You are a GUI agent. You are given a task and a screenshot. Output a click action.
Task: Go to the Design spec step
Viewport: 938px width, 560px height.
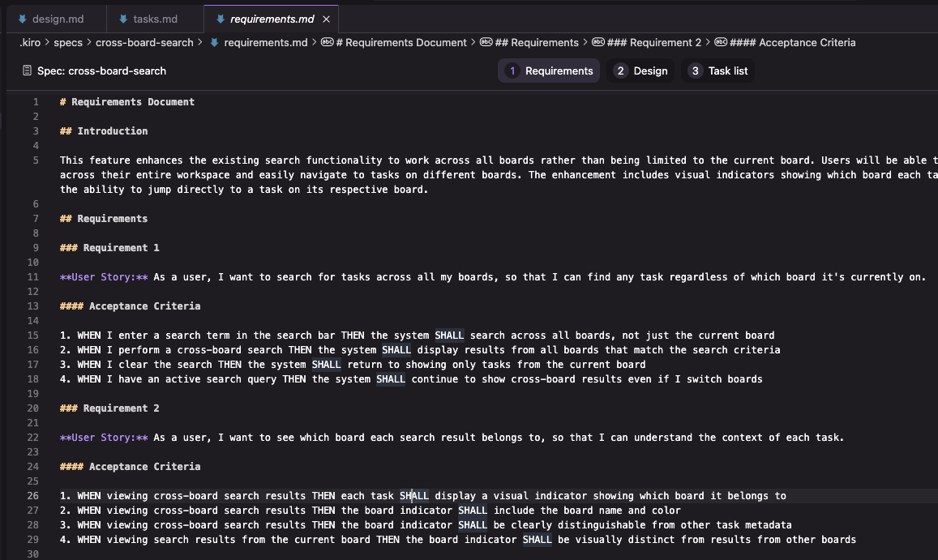640,71
